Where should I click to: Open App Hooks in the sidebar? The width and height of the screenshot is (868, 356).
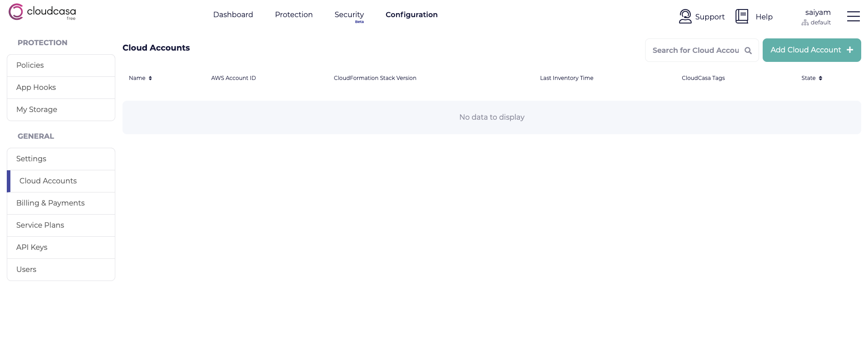coord(61,88)
